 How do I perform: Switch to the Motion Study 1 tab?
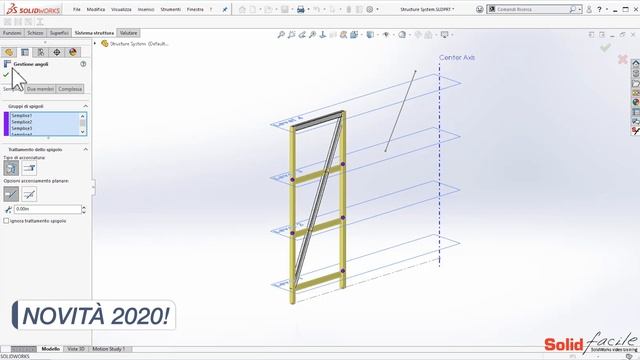[x=109, y=349]
